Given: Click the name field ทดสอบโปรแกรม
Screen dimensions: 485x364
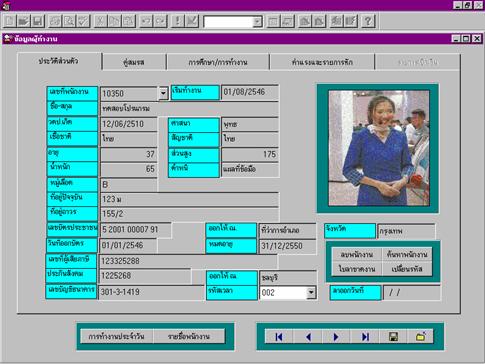Looking at the screenshot, I should point(189,109).
